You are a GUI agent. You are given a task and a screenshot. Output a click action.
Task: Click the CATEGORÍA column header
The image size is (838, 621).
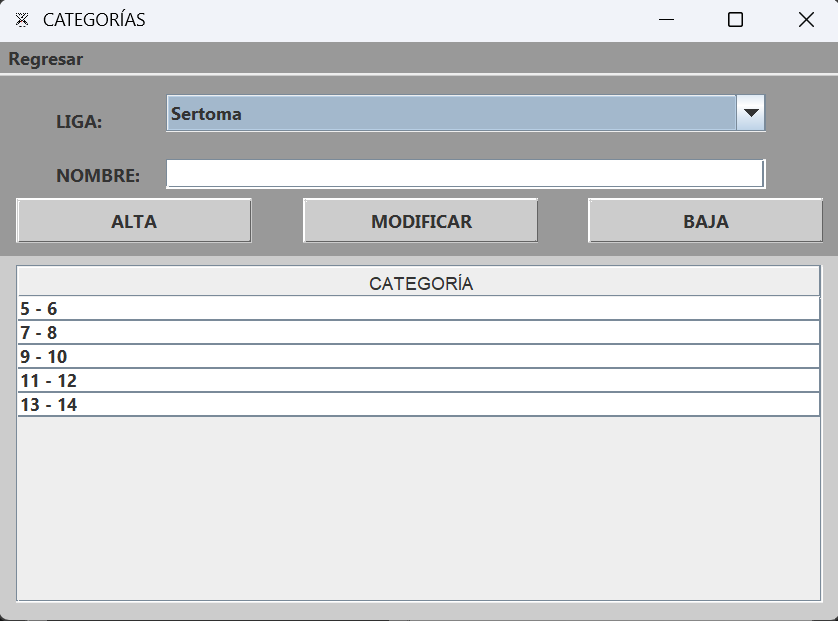pyautogui.click(x=419, y=283)
